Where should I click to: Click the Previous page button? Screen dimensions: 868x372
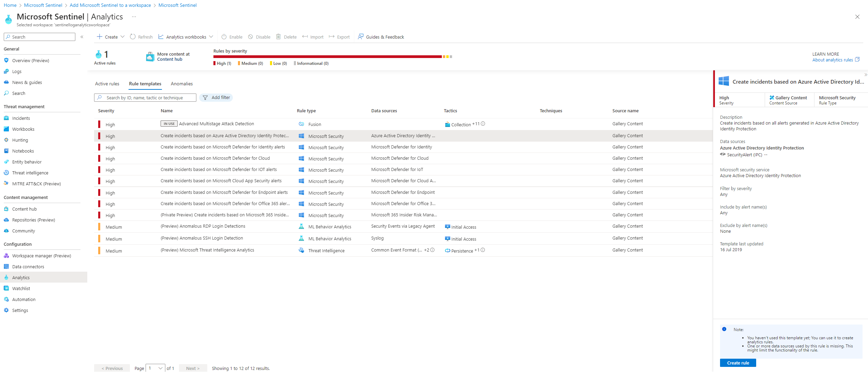tap(112, 368)
